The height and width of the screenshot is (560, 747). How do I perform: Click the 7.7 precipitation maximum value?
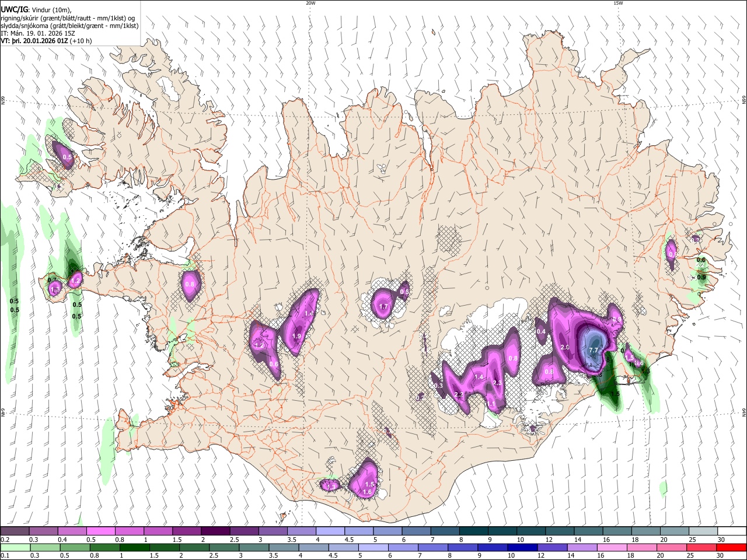594,350
